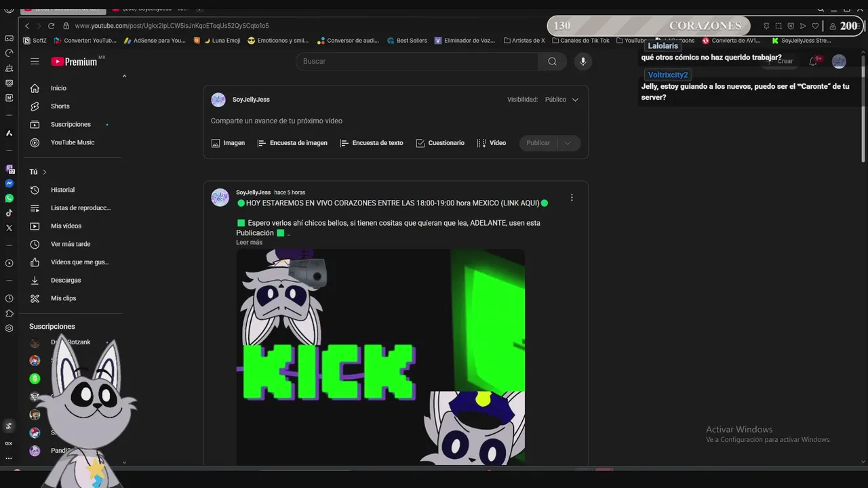Click the 'hace 5 horas' post timestamp

[x=290, y=192]
